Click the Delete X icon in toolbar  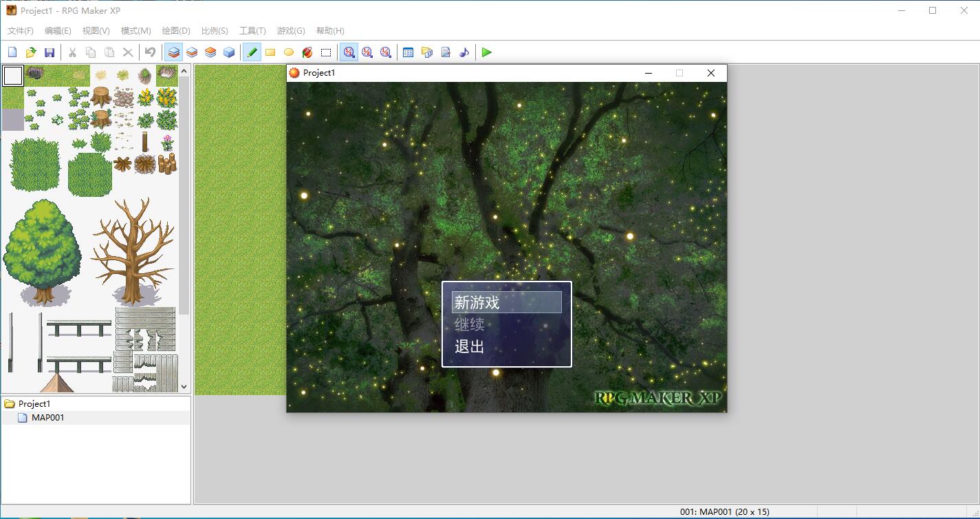(128, 52)
